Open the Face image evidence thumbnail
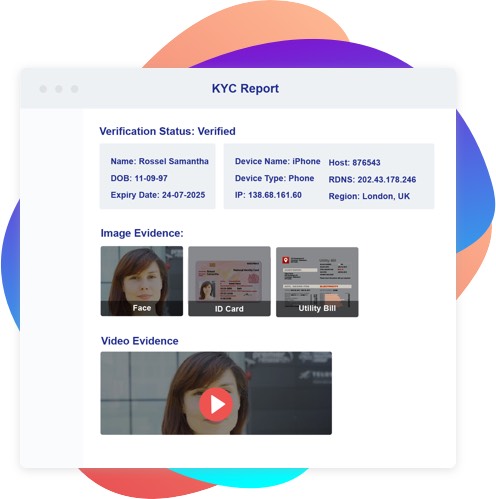 pos(142,281)
